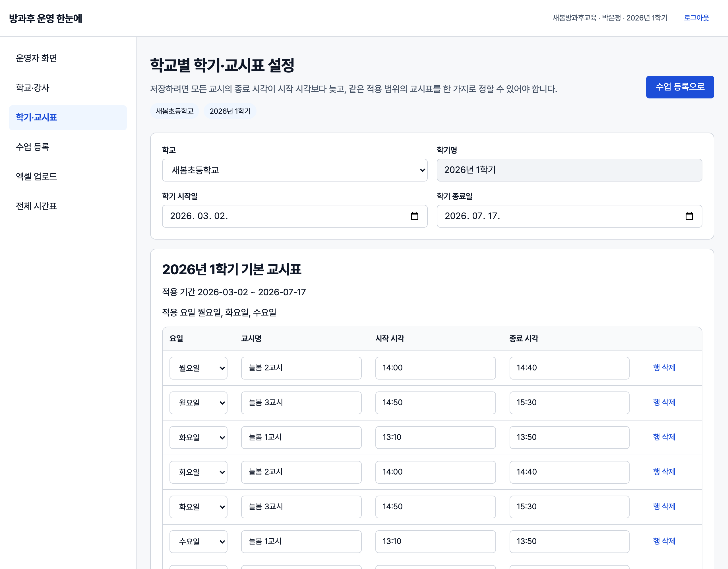Delete row 수요일 늘봄 1교시
The image size is (728, 569).
(x=664, y=541)
